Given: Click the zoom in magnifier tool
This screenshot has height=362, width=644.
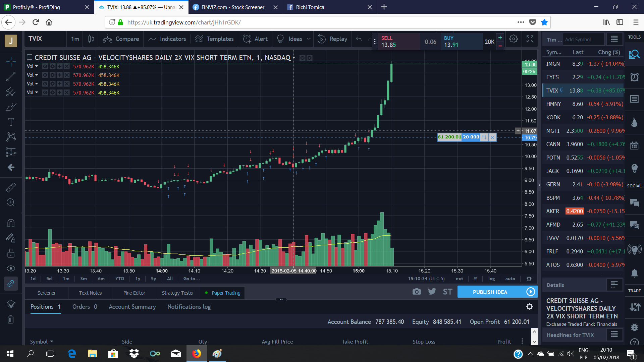Looking at the screenshot, I should (11, 202).
